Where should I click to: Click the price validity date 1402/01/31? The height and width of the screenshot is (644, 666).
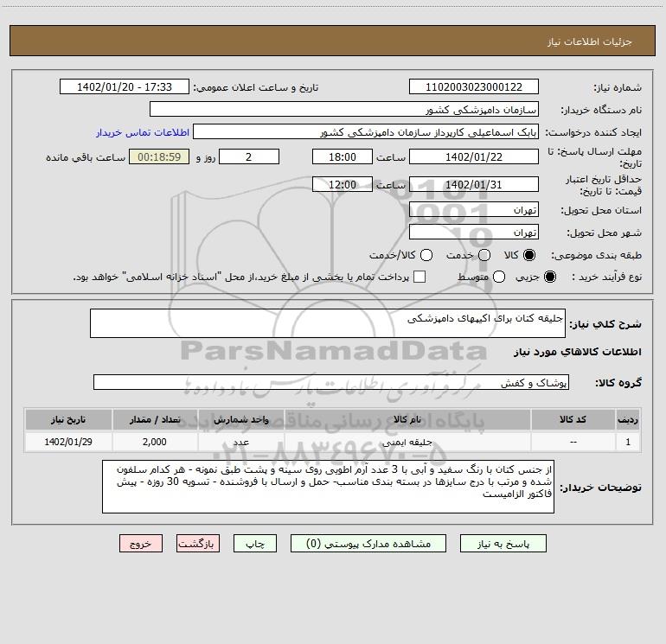(474, 184)
